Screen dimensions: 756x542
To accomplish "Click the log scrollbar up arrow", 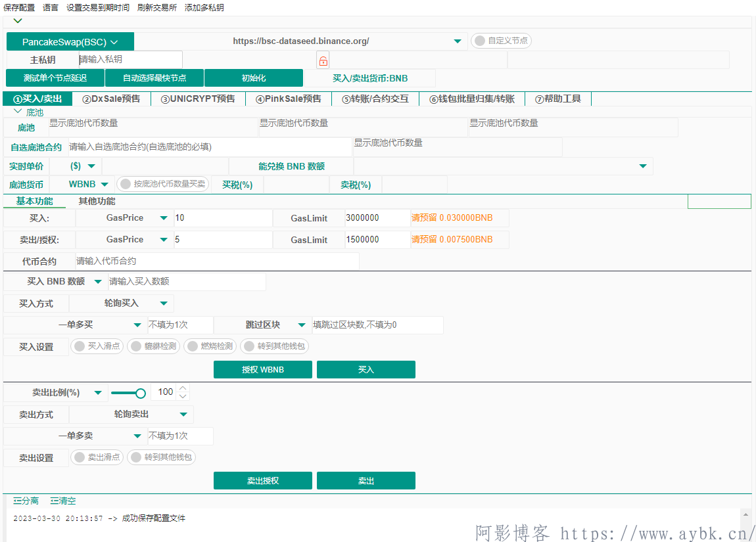I will [x=745, y=514].
